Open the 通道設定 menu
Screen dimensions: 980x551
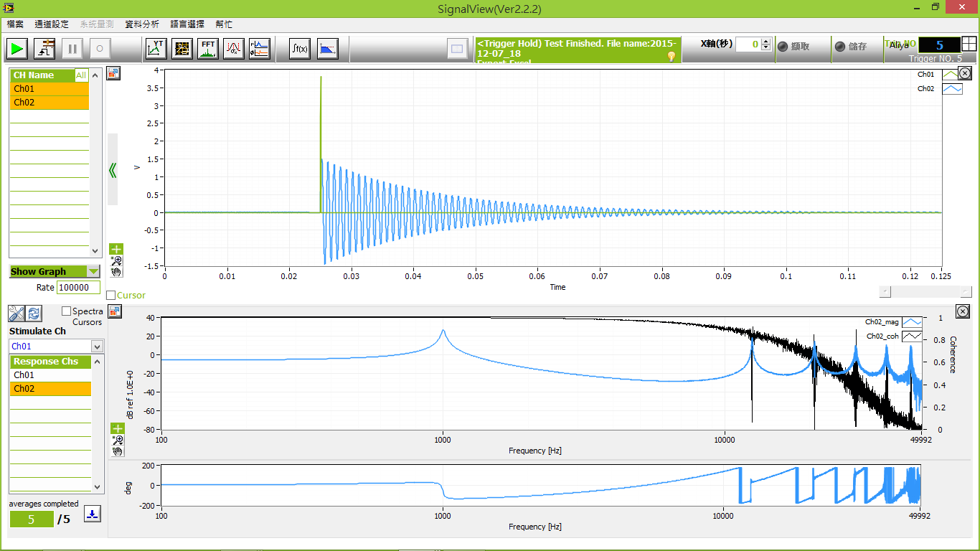click(x=52, y=24)
